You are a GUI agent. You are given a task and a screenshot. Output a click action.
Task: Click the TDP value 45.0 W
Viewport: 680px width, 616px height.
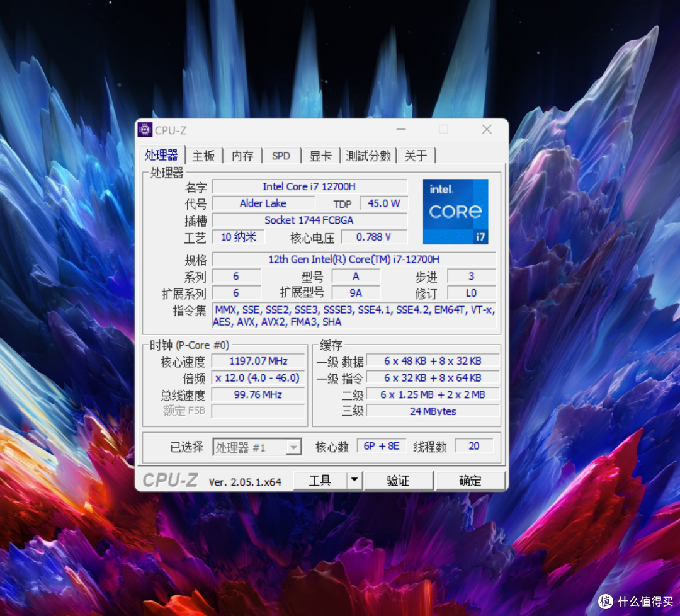[x=383, y=203]
